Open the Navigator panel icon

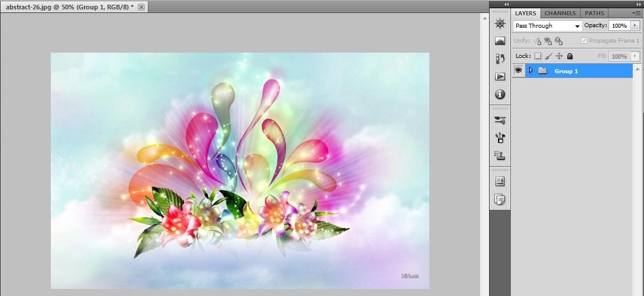coord(500,24)
